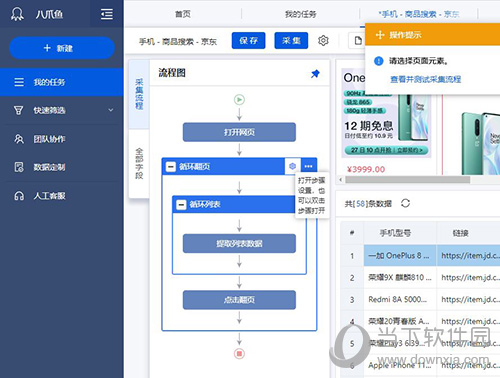Pin the 流程图 panel with the pin icon
Screen dimensions: 500x378
pos(315,73)
